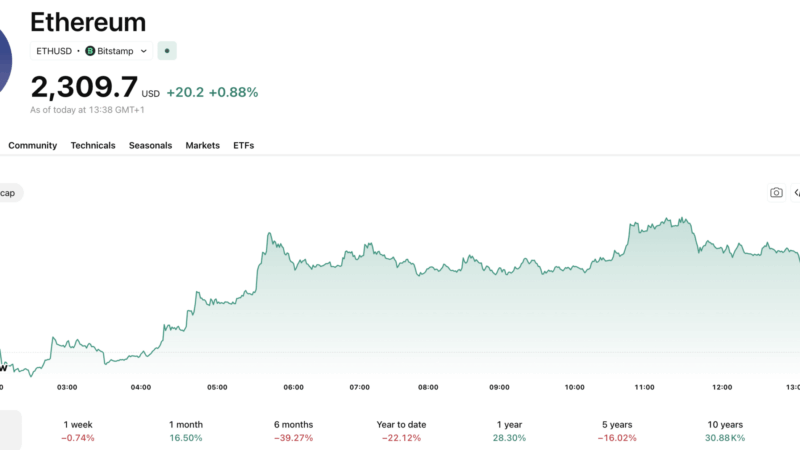This screenshot has height=450, width=800.
Task: Choose the 6 months performance range
Action: (293, 431)
